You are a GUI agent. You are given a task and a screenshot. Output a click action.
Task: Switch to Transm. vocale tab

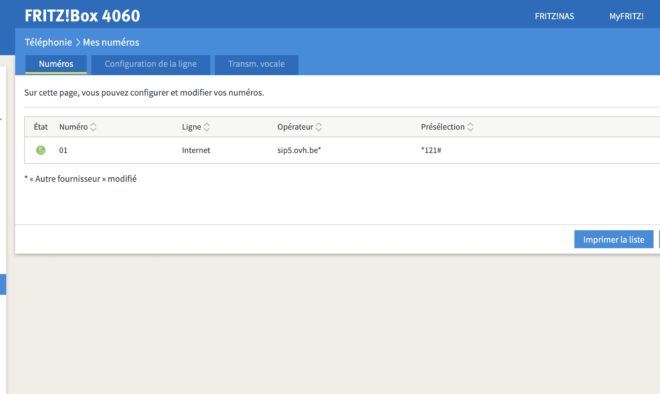point(256,64)
